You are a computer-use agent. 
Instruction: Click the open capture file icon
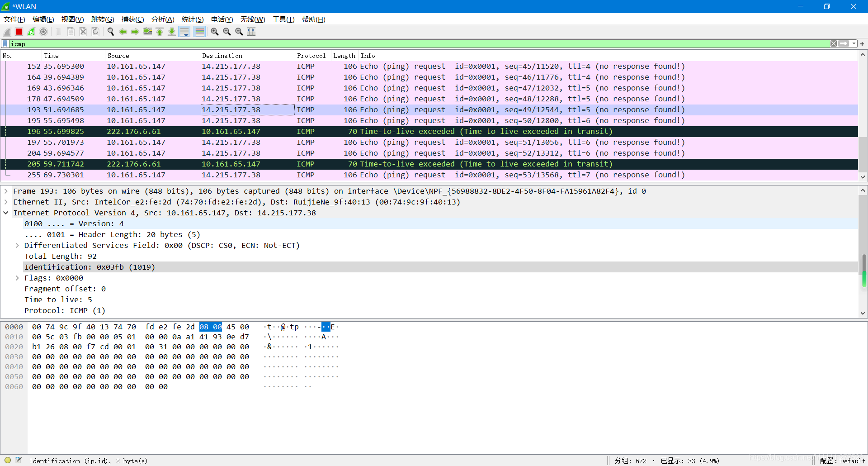pos(58,32)
